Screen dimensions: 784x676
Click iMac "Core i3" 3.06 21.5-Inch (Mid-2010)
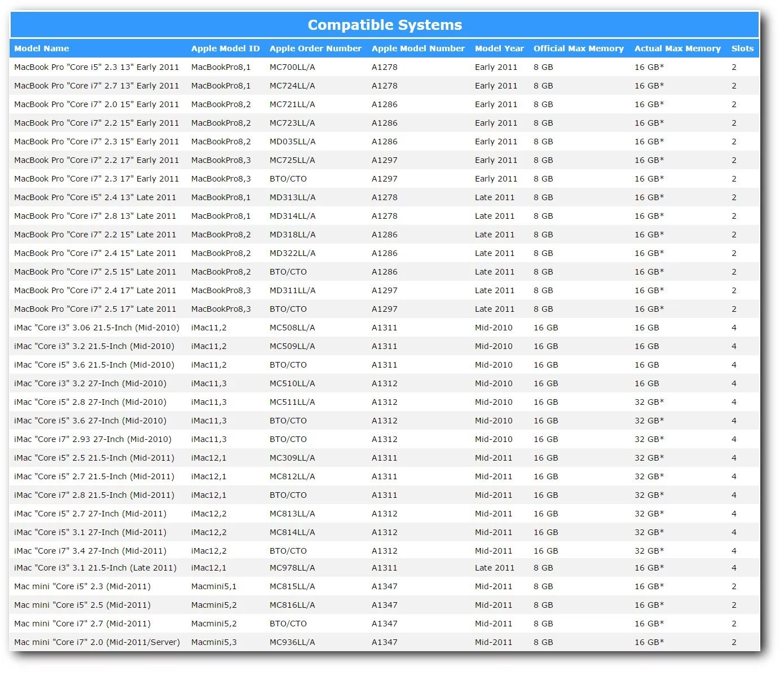tap(96, 328)
